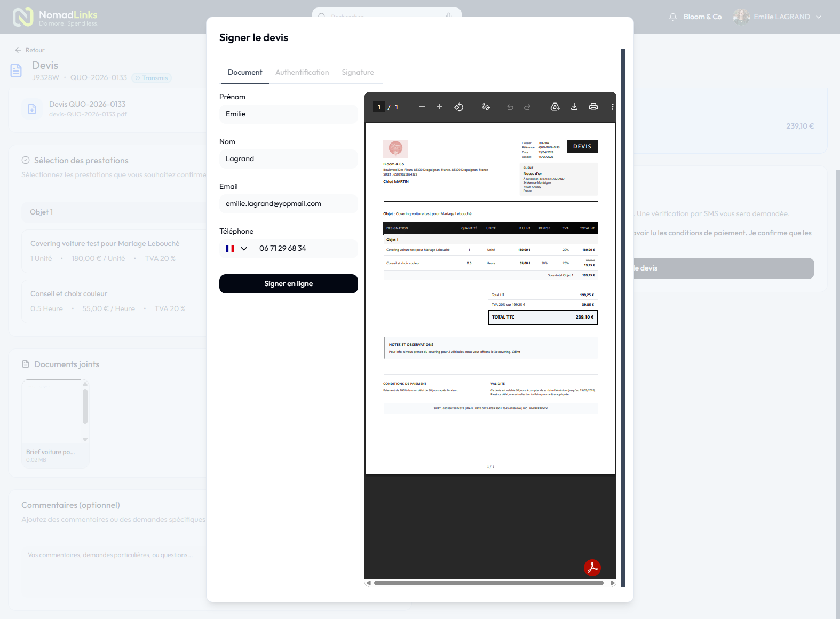Edit the Nom field Lagrand
The image size is (840, 619).
pos(289,159)
